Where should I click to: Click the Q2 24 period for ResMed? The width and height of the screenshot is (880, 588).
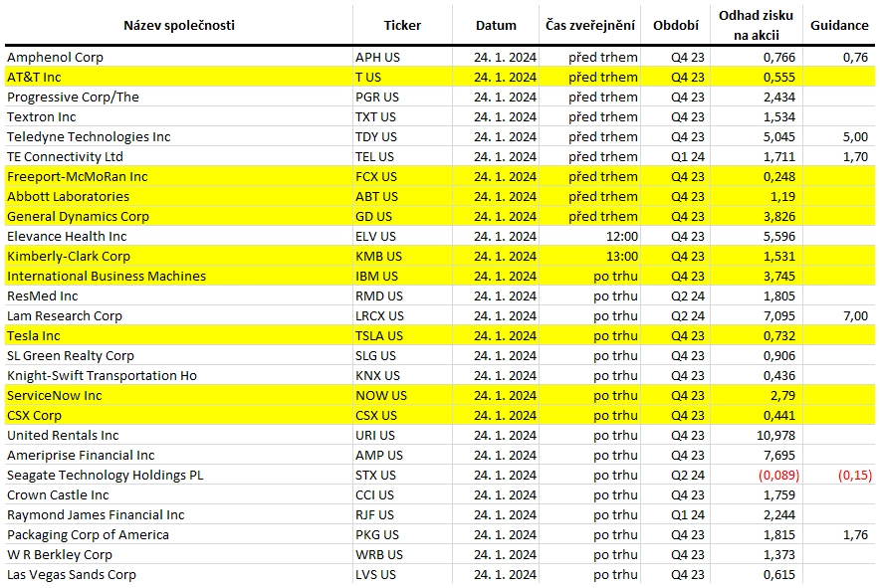(688, 296)
